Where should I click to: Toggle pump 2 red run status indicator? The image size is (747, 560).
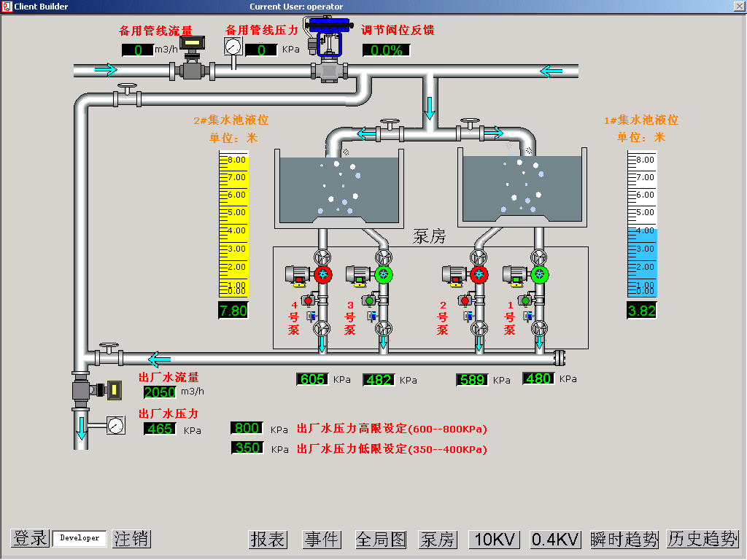479,275
